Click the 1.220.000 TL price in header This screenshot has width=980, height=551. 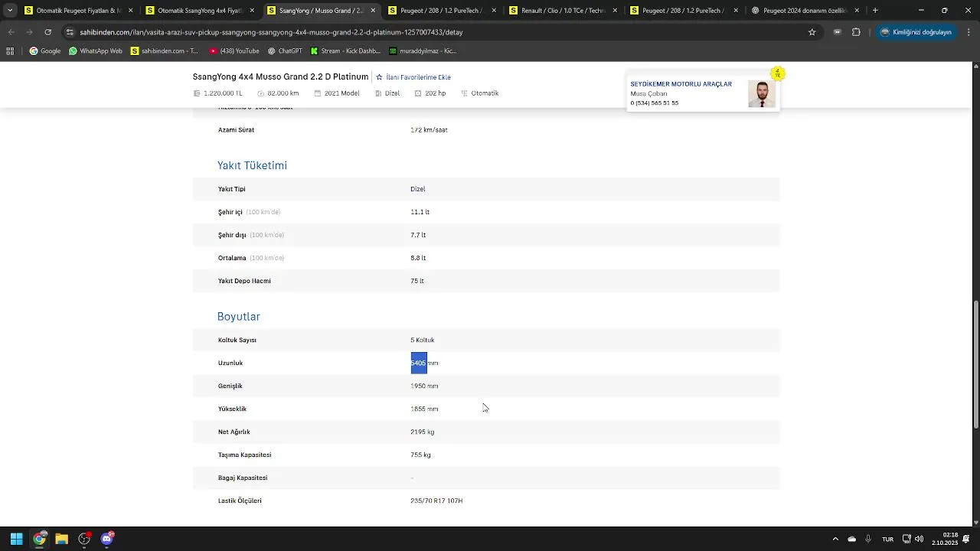[223, 93]
